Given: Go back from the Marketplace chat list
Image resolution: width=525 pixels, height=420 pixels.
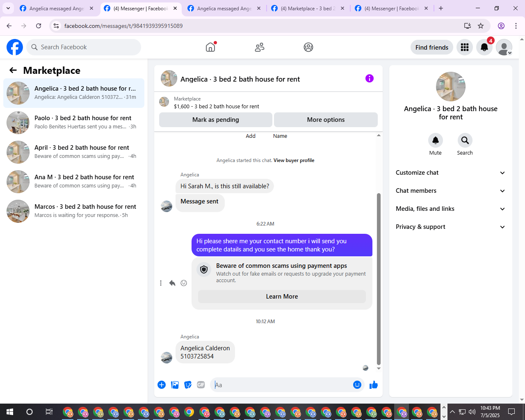Looking at the screenshot, I should point(13,71).
